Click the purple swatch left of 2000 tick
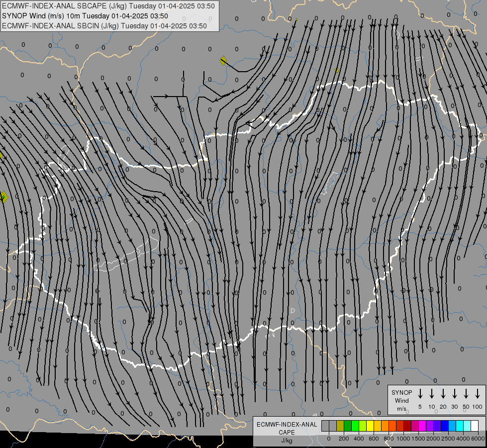 click(x=429, y=426)
